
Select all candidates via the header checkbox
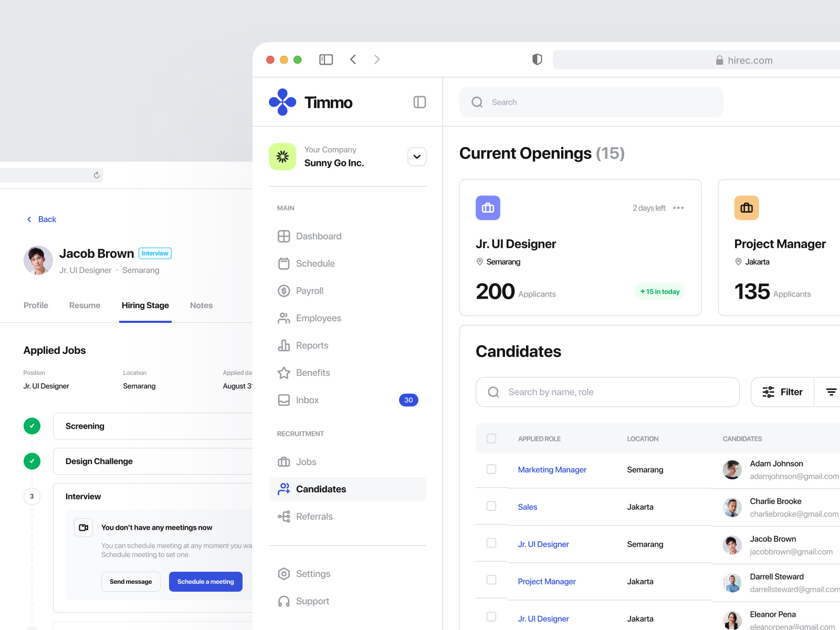pos(491,438)
